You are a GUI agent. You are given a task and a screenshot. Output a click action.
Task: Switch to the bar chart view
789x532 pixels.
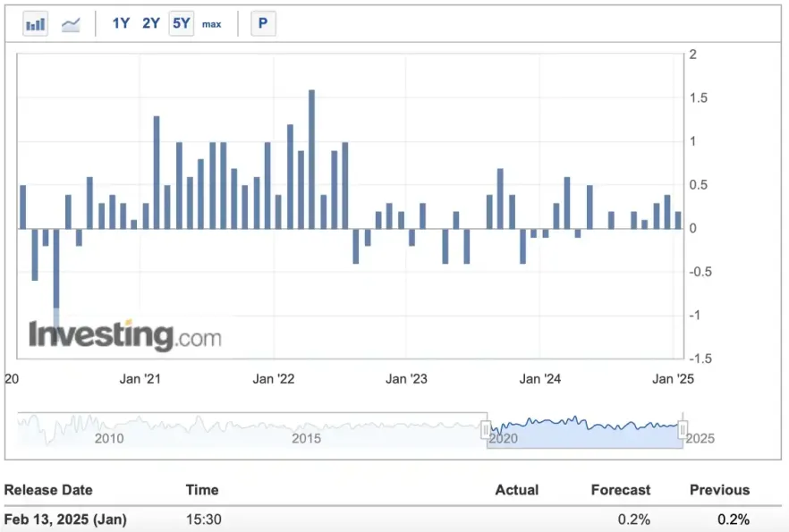(x=36, y=24)
